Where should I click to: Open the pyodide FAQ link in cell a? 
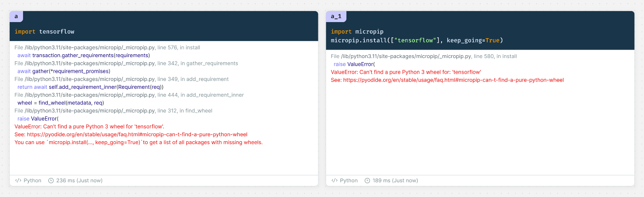(x=137, y=134)
